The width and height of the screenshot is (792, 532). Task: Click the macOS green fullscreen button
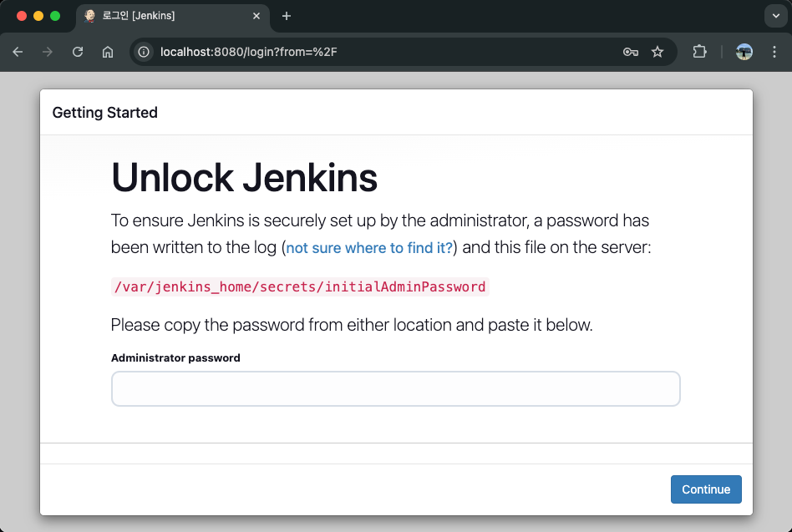(x=55, y=16)
